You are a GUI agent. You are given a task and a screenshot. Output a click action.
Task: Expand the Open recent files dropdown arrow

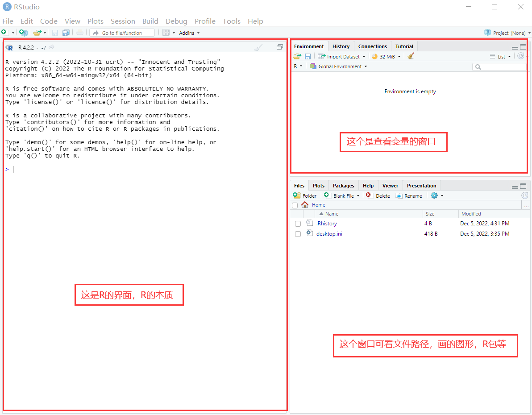pyautogui.click(x=45, y=33)
